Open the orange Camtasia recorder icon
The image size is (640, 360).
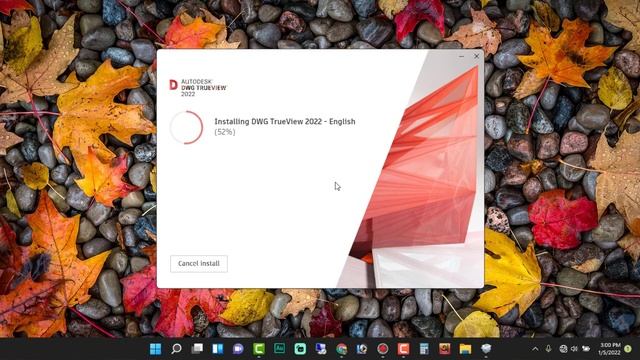coord(403,349)
